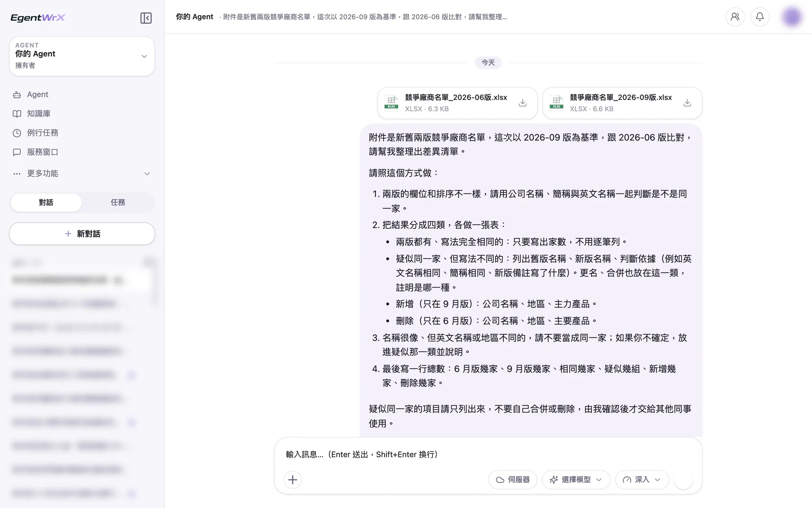This screenshot has height=508, width=812.
Task: Focus the 輸入訊息 text field
Action: (x=488, y=454)
